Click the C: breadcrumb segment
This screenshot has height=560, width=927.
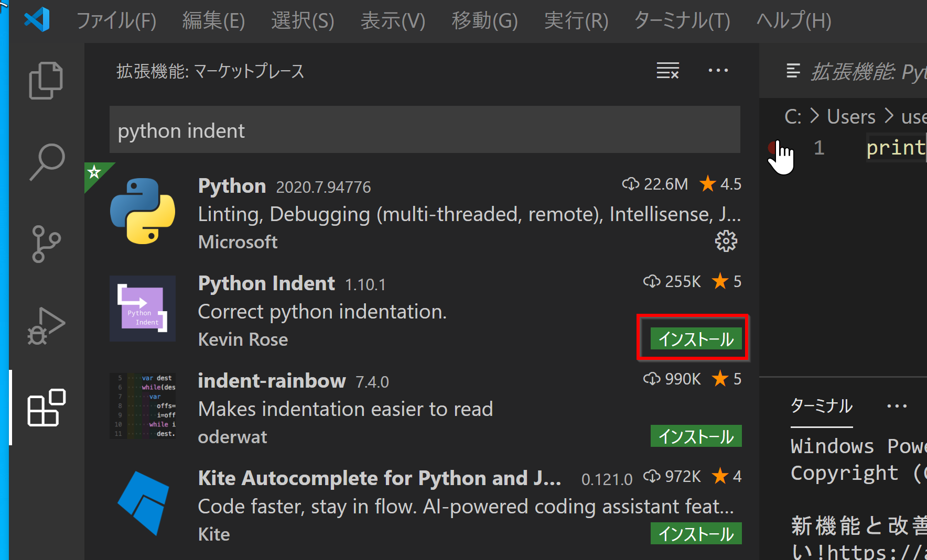[x=792, y=117]
